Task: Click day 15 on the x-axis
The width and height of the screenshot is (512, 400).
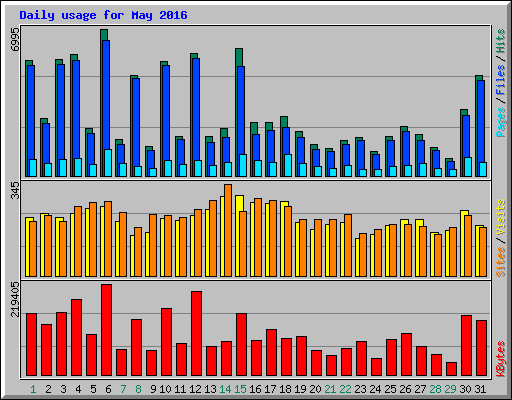Action: [x=240, y=389]
